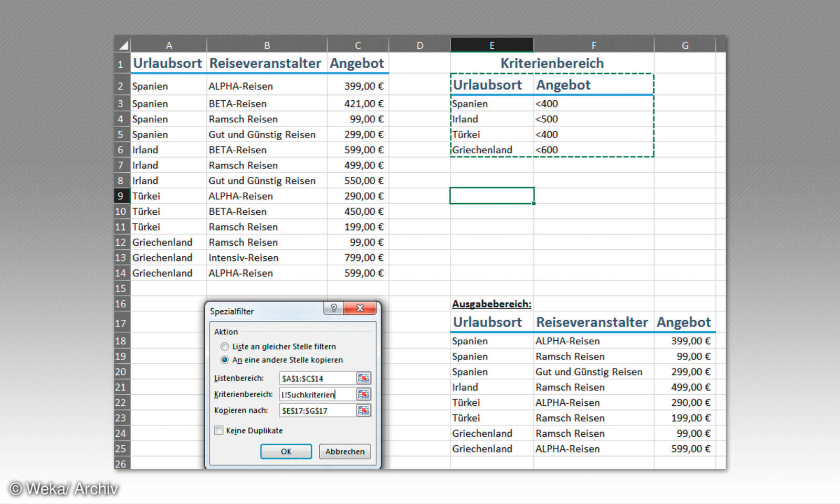Click the range selector icon beside Kopieren nach field
Viewport: 840px width, 504px height.
(x=363, y=411)
